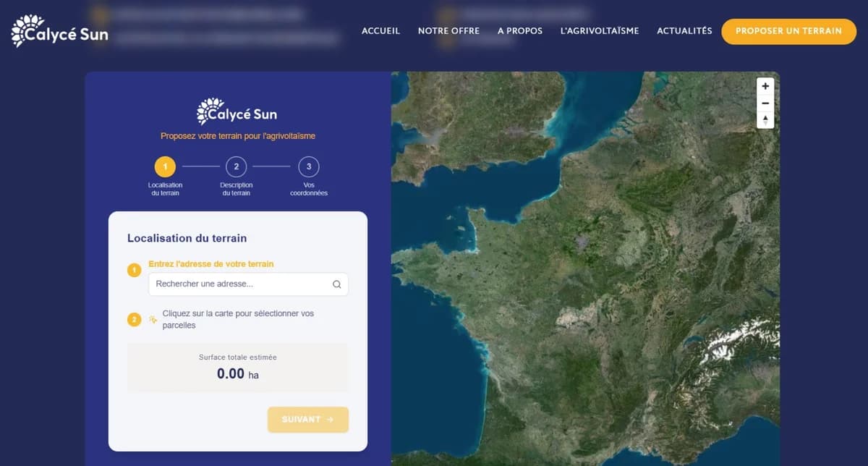This screenshot has width=868, height=466.
Task: Click the 0.00 ha surface value
Action: [x=237, y=374]
